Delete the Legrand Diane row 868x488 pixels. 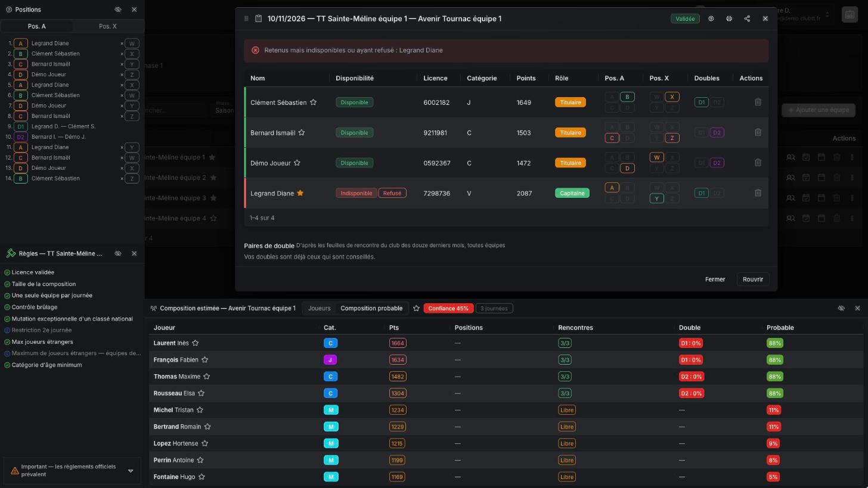758,193
